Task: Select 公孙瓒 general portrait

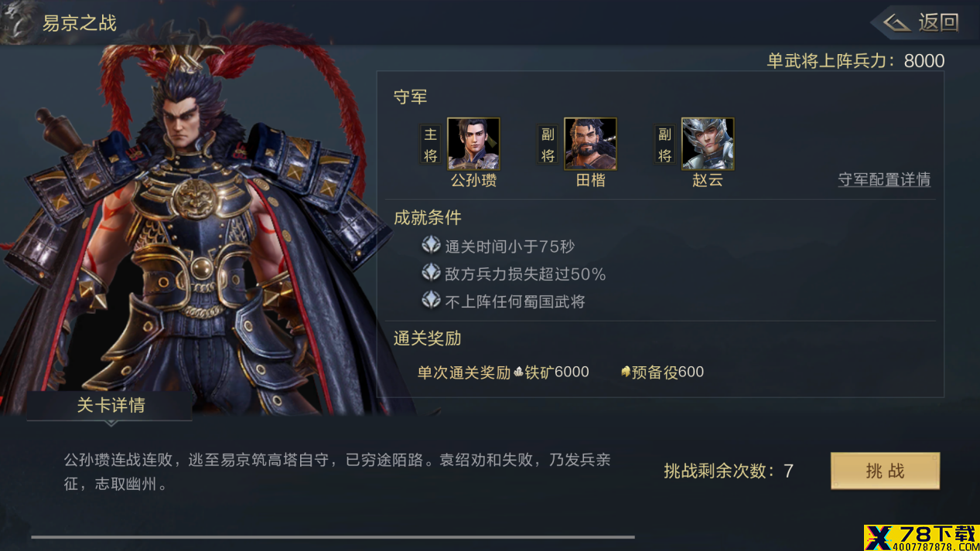Action: [473, 144]
